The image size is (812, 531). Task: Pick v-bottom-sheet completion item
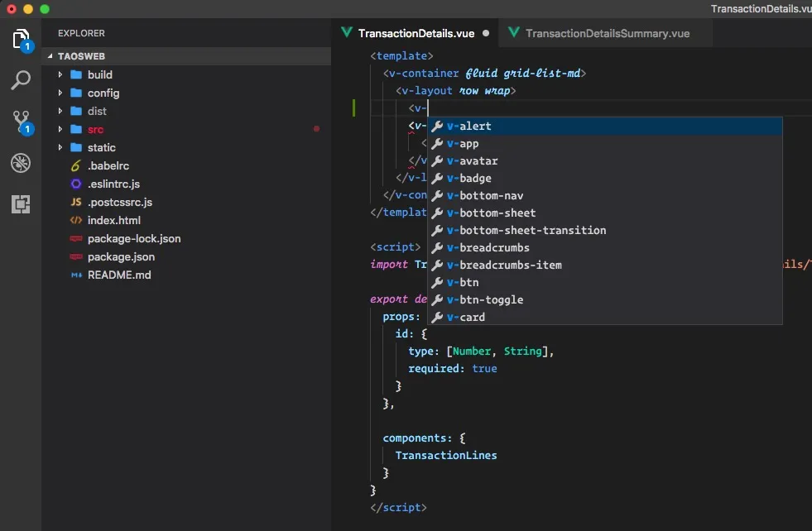coord(604,213)
